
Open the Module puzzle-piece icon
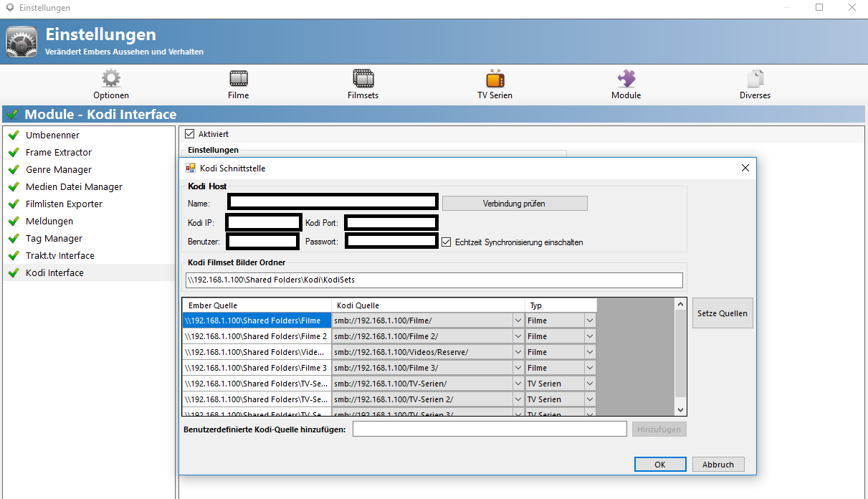[x=626, y=78]
